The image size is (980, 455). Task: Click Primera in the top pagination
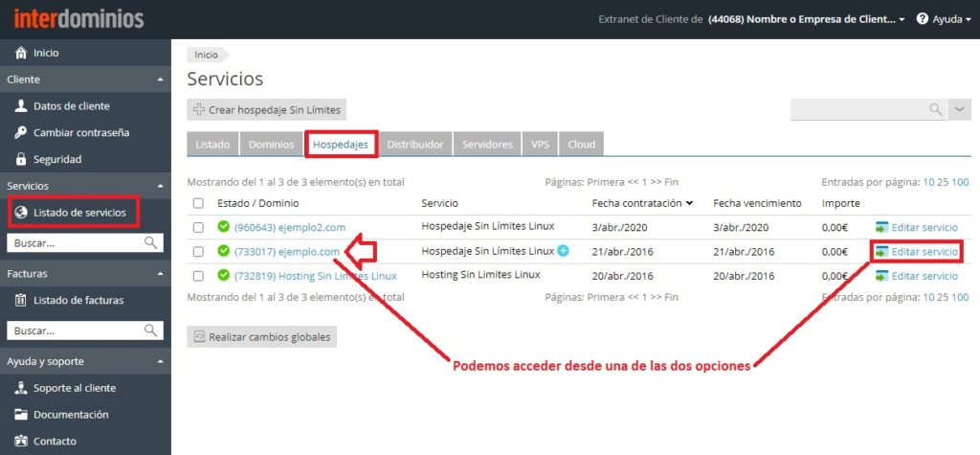(x=607, y=182)
